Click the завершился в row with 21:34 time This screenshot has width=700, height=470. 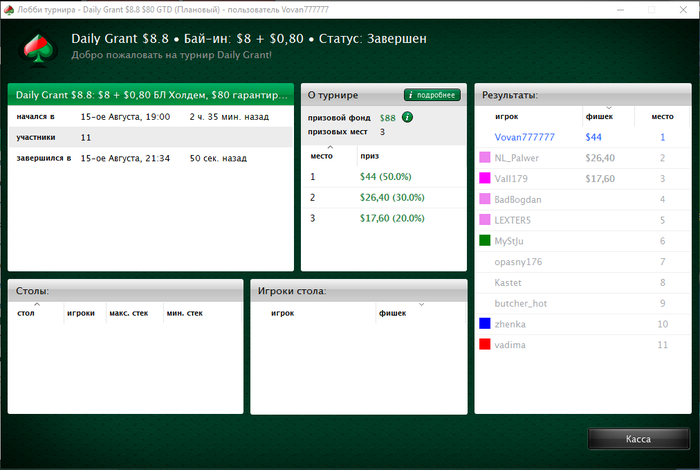click(151, 158)
